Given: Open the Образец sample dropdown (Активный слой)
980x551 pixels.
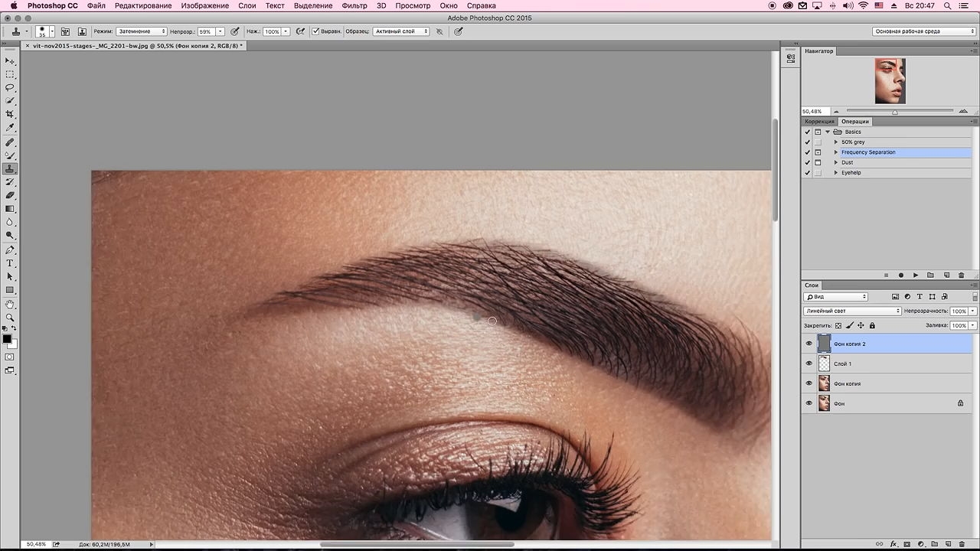Looking at the screenshot, I should click(x=401, y=31).
